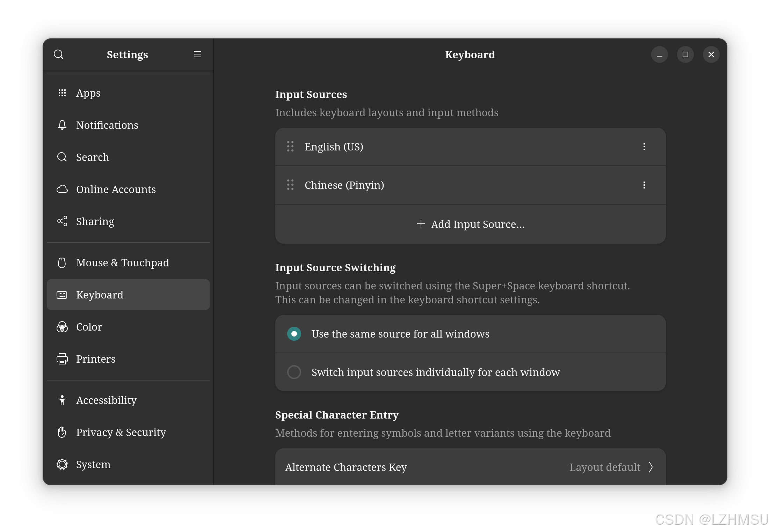Open the Accessibility settings panel
This screenshot has height=532, width=770.
coord(106,400)
